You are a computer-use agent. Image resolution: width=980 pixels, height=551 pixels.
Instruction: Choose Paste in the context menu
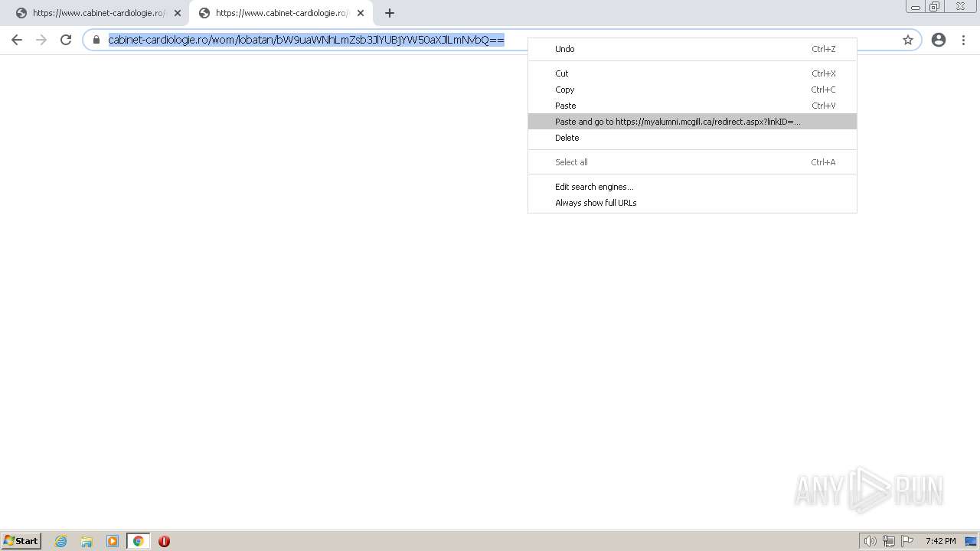692,106
